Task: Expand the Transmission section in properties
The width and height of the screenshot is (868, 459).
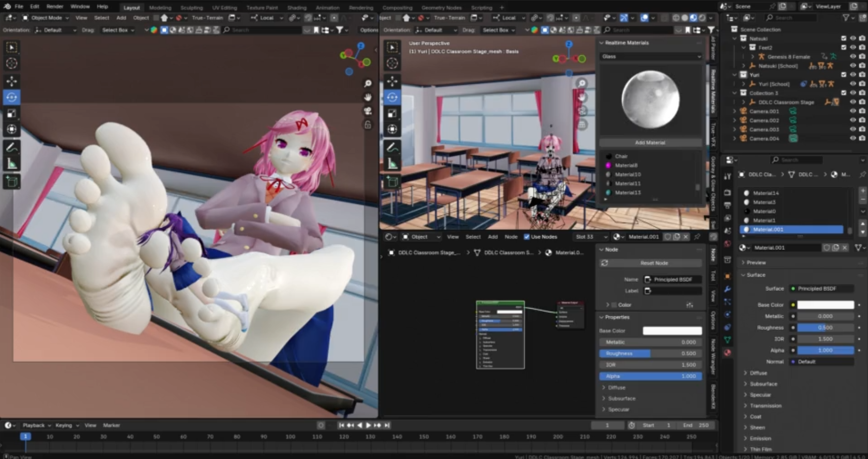Action: [x=765, y=406]
